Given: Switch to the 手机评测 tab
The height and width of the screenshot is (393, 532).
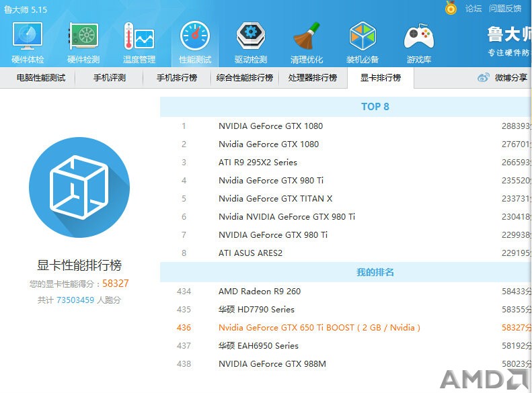Looking at the screenshot, I should pos(109,78).
